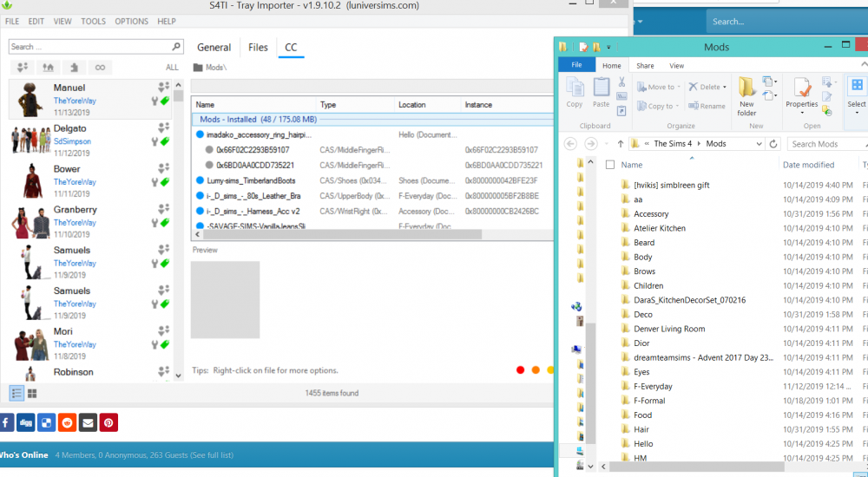868x477 pixels.
Task: Go up one folder level in Explorer
Action: click(620, 144)
